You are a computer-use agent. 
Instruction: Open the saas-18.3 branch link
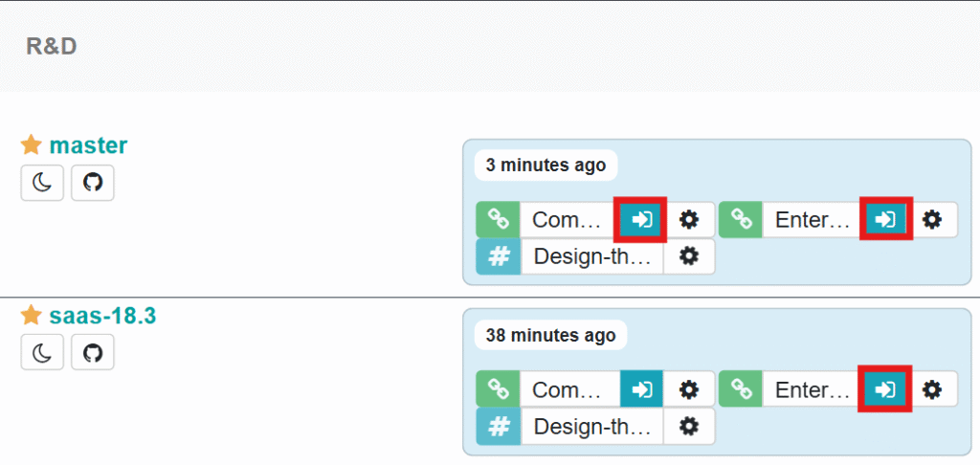(x=103, y=316)
